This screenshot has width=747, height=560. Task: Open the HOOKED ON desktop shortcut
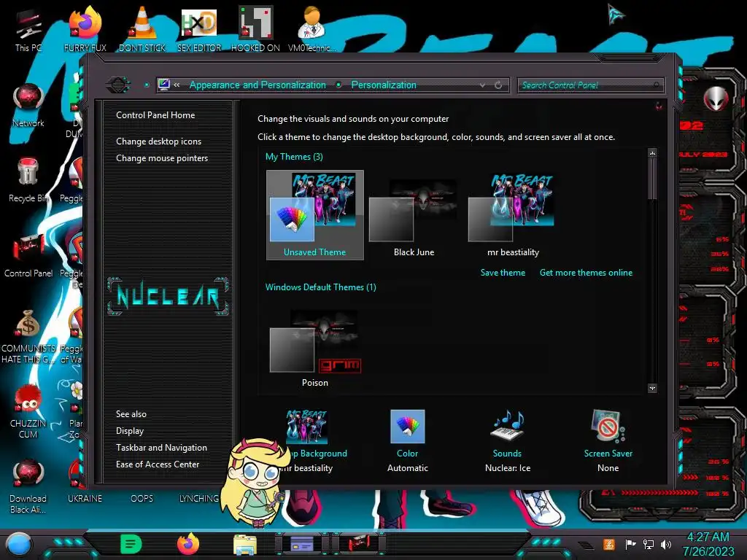pyautogui.click(x=255, y=29)
